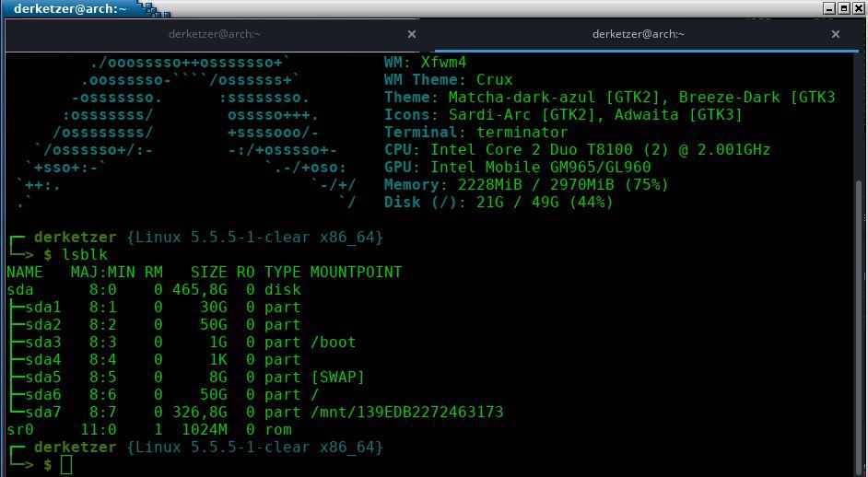Click the MAJ:MIN column header
The image size is (868, 477).
tap(103, 273)
